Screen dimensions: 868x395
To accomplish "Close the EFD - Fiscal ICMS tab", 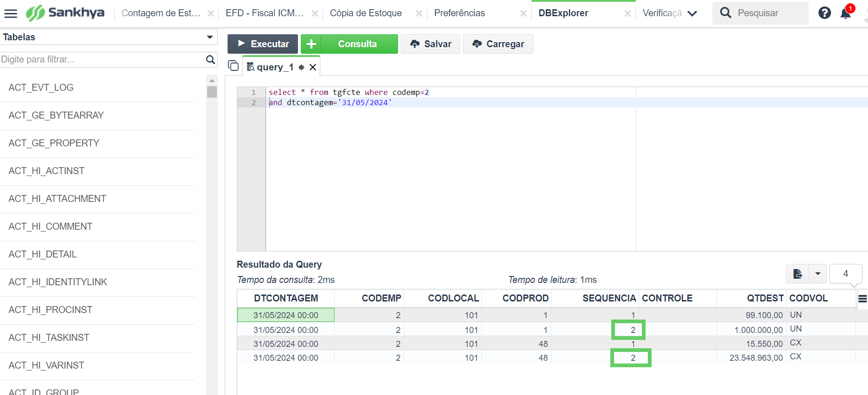I will click(x=315, y=13).
